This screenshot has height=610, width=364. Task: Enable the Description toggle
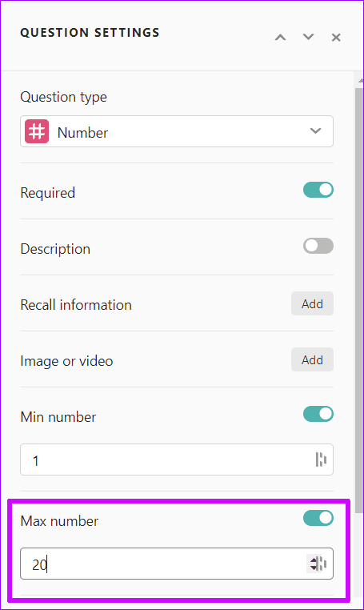318,246
